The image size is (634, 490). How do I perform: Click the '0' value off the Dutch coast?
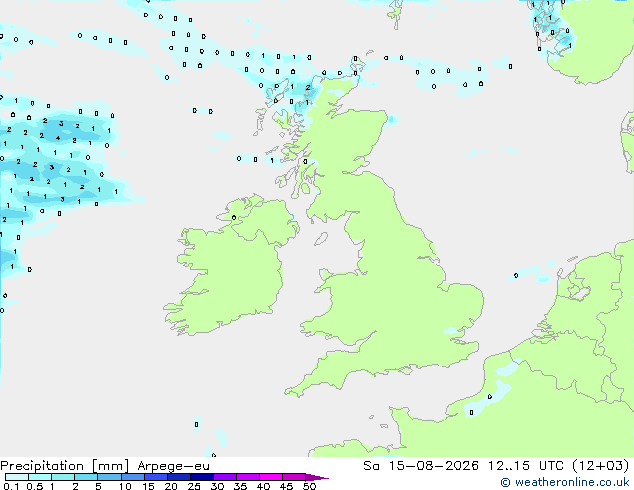point(516,275)
